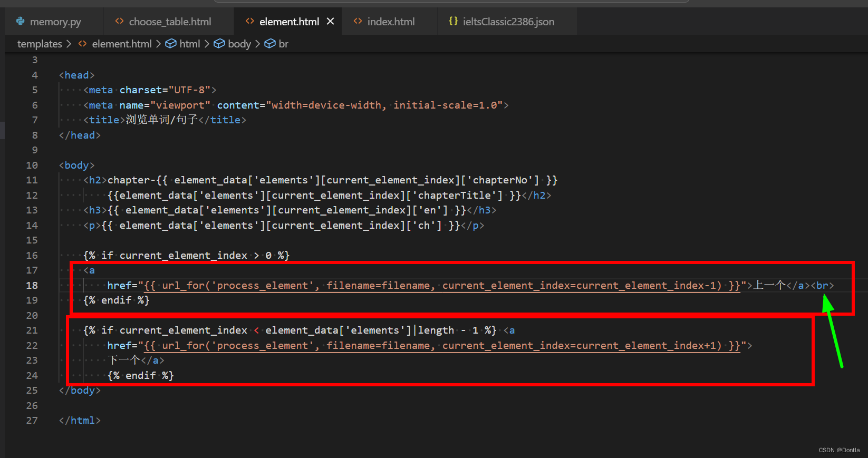Click the |length filter on line 21
The width and height of the screenshot is (868, 458).
(434, 330)
